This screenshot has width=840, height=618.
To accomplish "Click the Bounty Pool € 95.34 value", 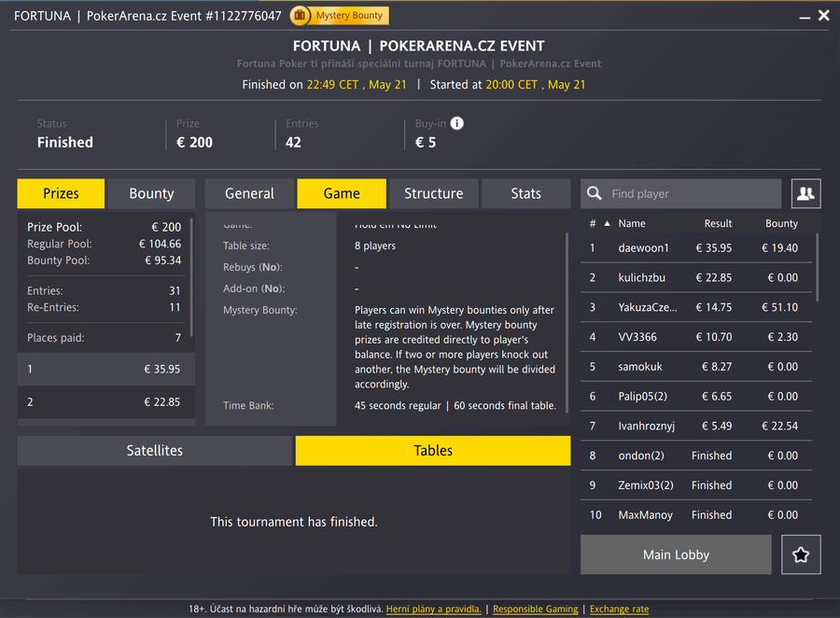I will [162, 260].
